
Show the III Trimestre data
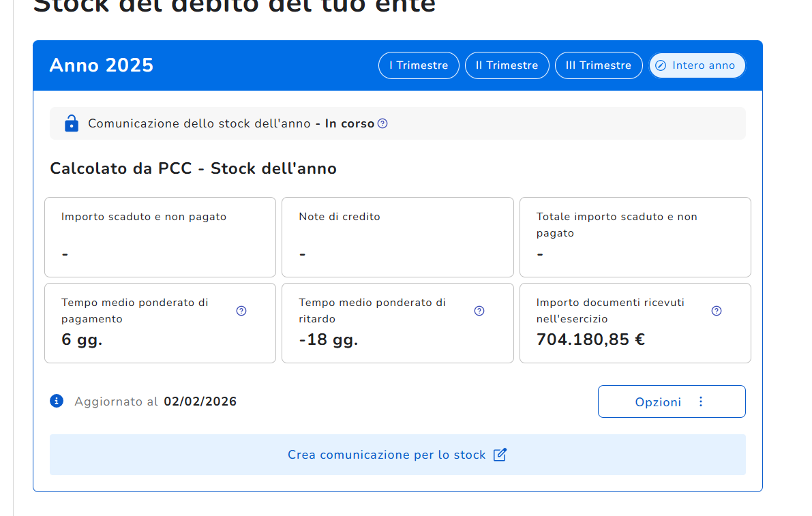click(599, 65)
